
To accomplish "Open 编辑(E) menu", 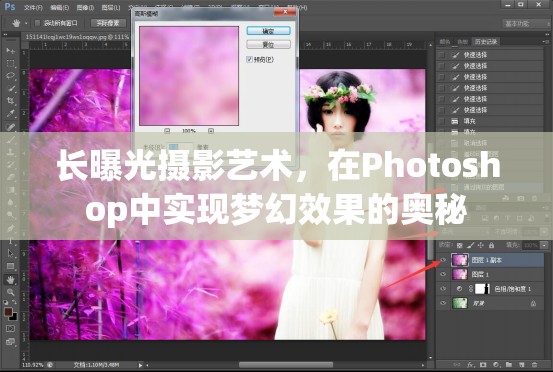I will point(59,7).
